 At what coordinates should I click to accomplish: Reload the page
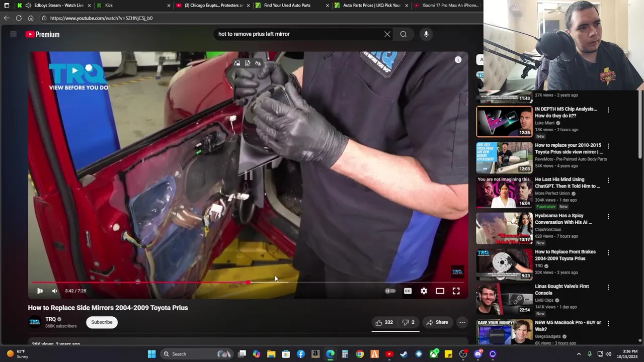coord(19,18)
